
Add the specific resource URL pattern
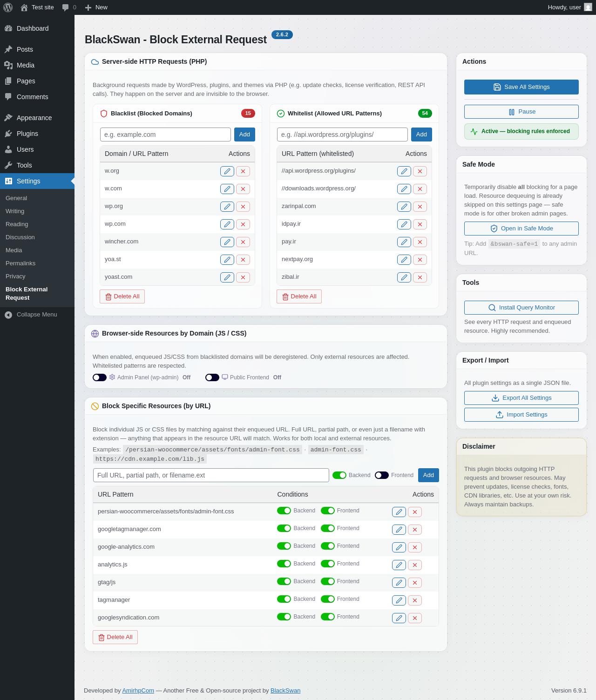[x=428, y=475]
